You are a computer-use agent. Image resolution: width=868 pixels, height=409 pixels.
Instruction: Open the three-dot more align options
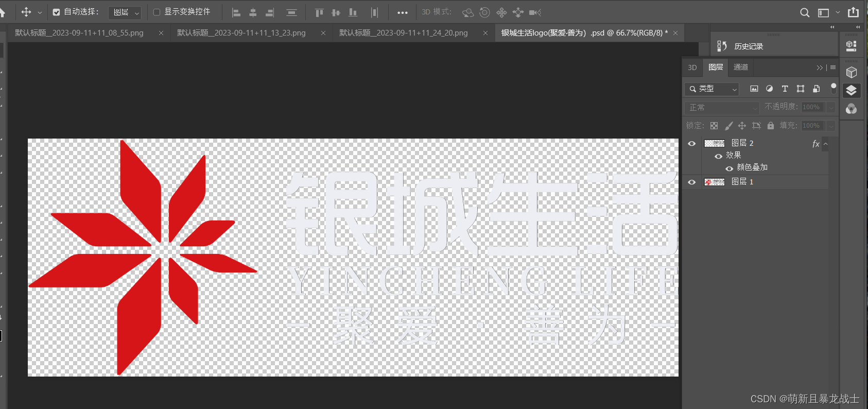tap(403, 12)
